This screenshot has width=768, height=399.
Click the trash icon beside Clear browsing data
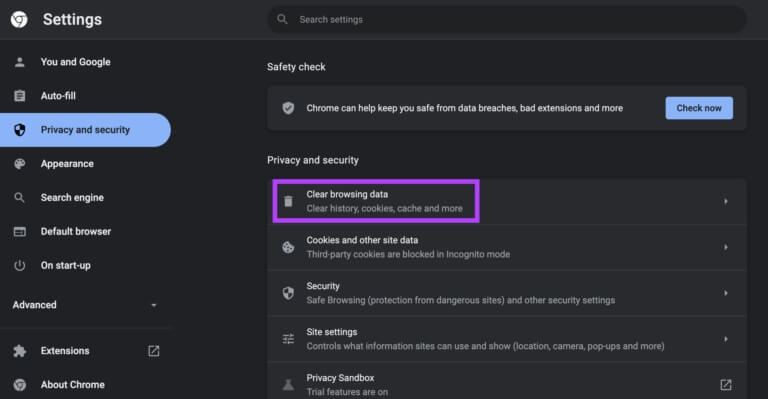coord(288,201)
